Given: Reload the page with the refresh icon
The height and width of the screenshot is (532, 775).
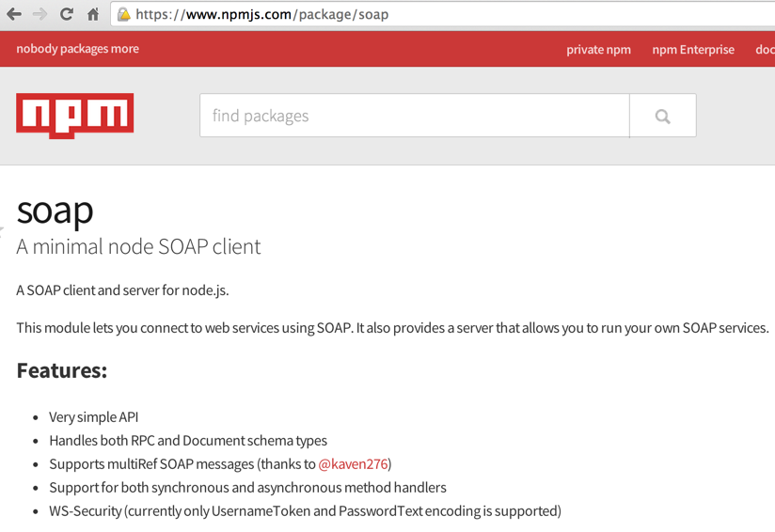Looking at the screenshot, I should pos(67,14).
